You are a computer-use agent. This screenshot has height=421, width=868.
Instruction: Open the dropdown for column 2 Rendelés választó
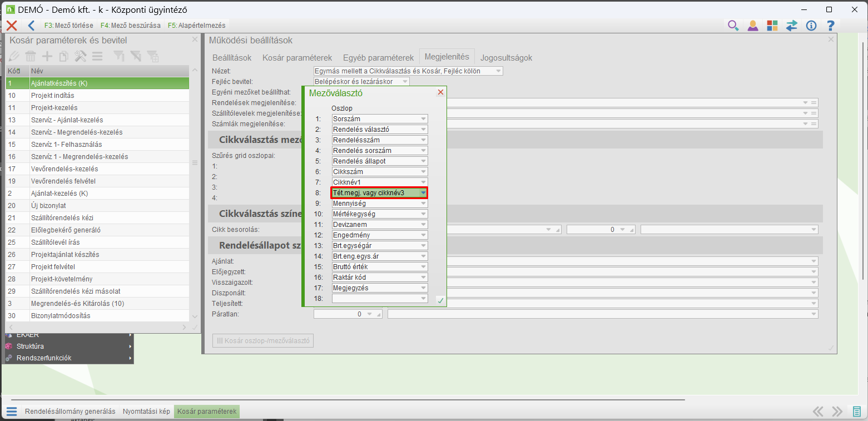click(424, 130)
